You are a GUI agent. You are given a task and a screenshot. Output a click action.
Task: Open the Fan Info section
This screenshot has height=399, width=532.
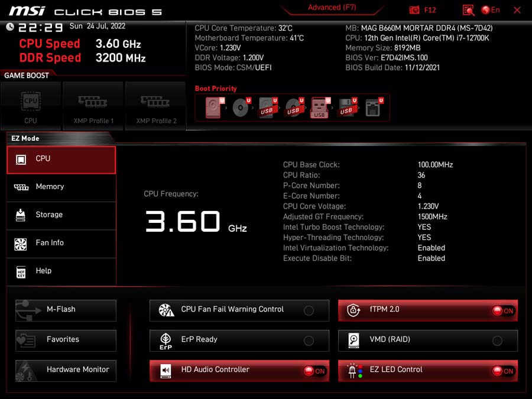coord(61,244)
